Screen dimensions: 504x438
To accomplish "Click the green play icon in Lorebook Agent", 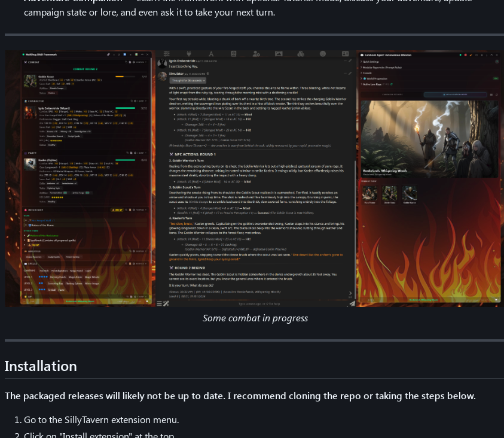I will tap(460, 55).
